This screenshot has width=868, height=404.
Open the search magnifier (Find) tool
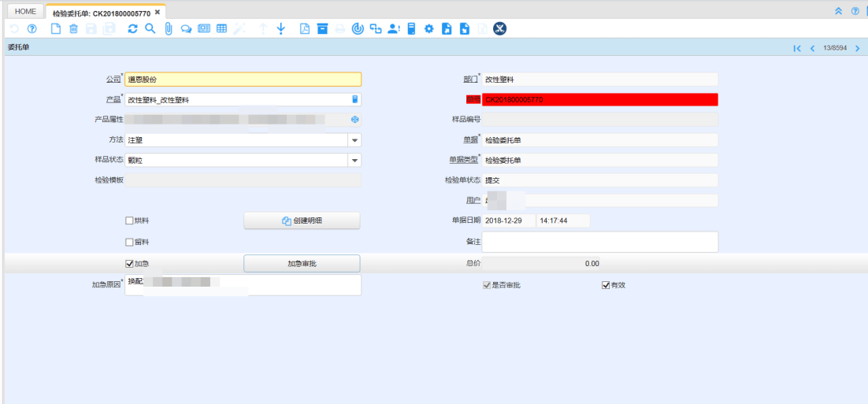tap(150, 29)
